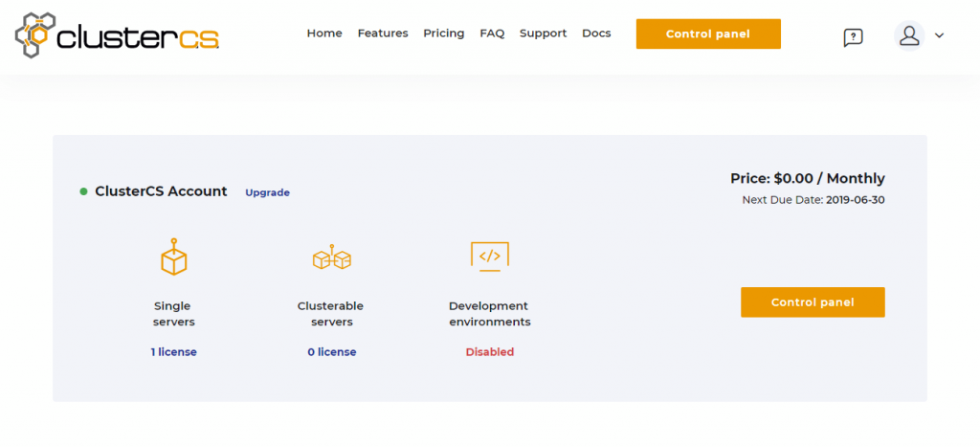The height and width of the screenshot is (447, 980).
Task: Open the help chat bubble icon
Action: tap(853, 37)
